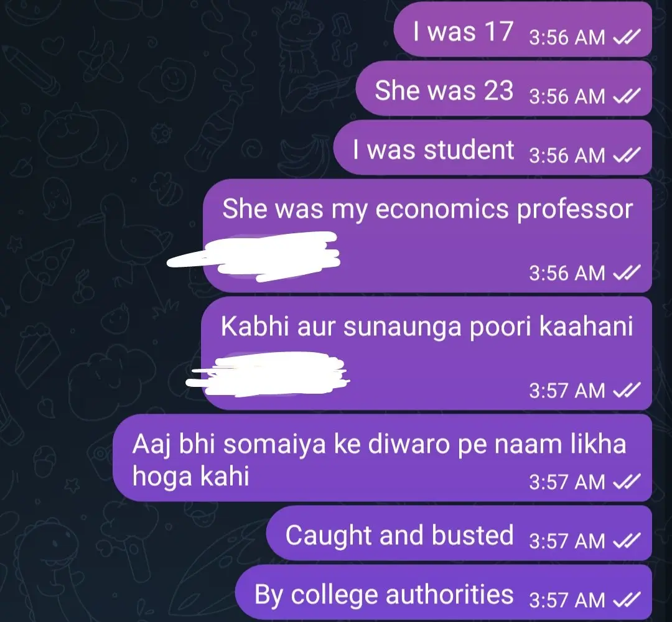Select the "Caught and busted" message
This screenshot has width=672, height=622.
[x=459, y=533]
